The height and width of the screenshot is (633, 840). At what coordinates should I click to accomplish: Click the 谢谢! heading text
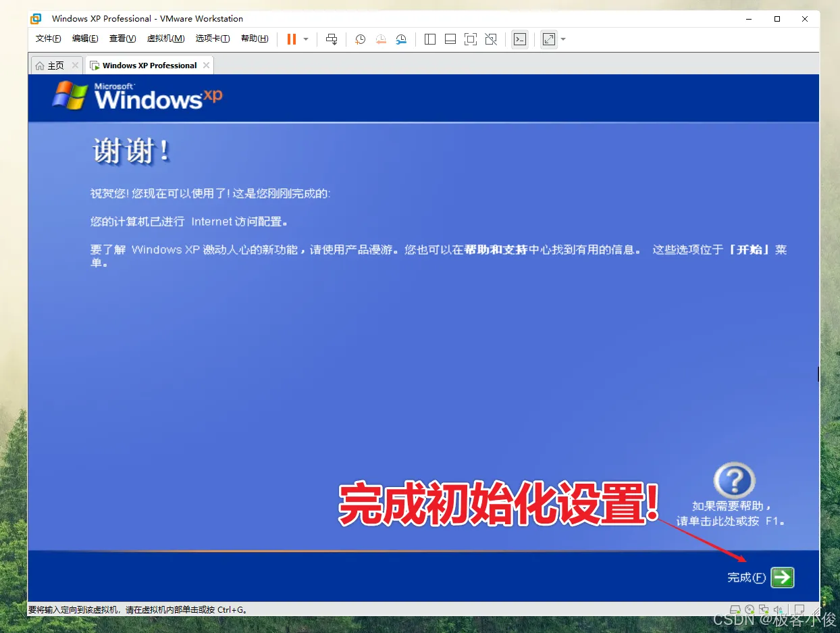[130, 151]
